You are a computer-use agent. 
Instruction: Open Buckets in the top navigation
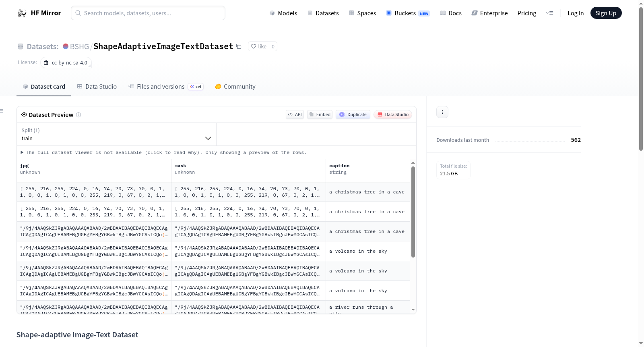pos(408,13)
